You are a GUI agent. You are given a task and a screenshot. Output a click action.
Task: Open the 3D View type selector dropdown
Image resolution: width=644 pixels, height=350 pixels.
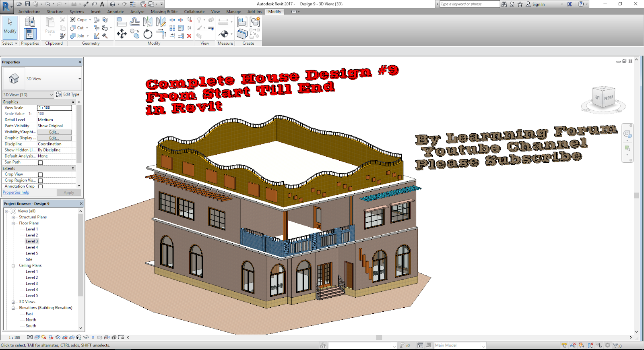(80, 79)
